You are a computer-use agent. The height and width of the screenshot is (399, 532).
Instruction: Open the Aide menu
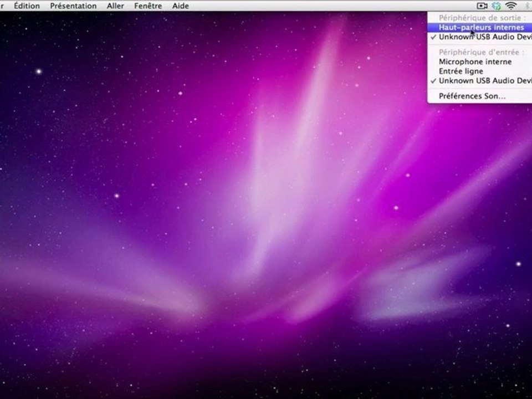[x=181, y=6]
